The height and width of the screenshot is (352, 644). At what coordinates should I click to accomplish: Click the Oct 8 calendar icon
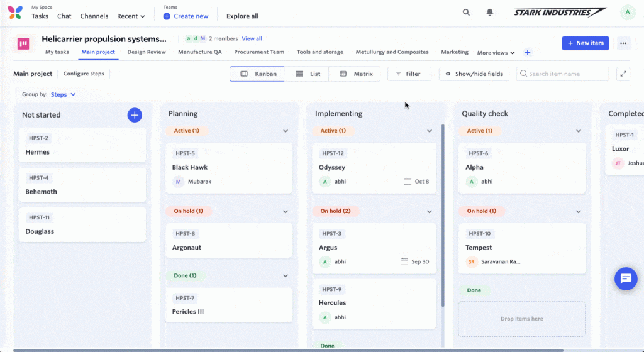click(407, 181)
